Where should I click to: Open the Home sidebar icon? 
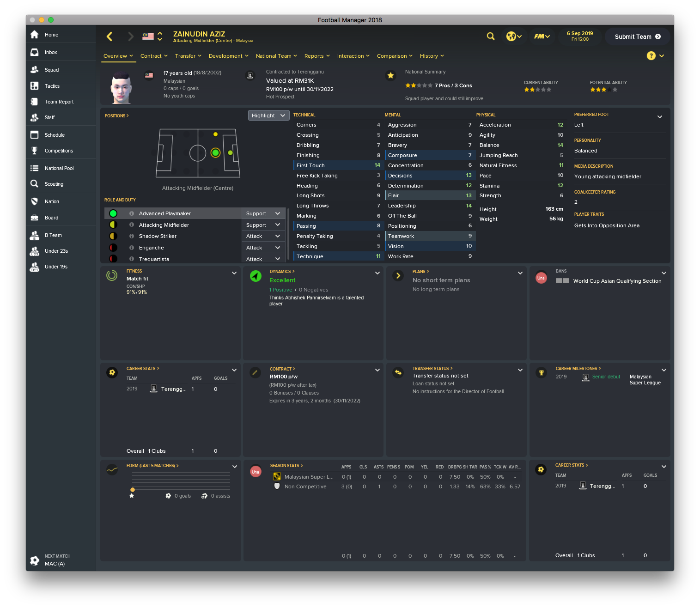coord(34,35)
